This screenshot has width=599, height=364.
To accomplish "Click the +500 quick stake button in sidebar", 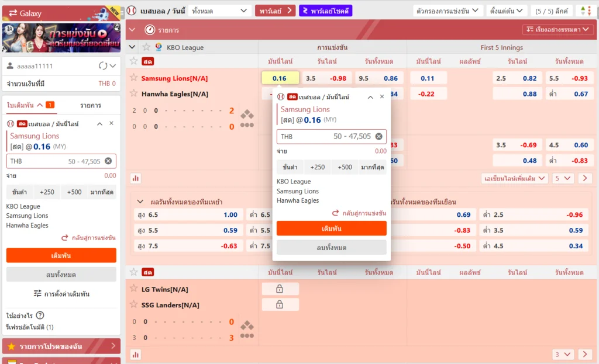I will pyautogui.click(x=74, y=192).
